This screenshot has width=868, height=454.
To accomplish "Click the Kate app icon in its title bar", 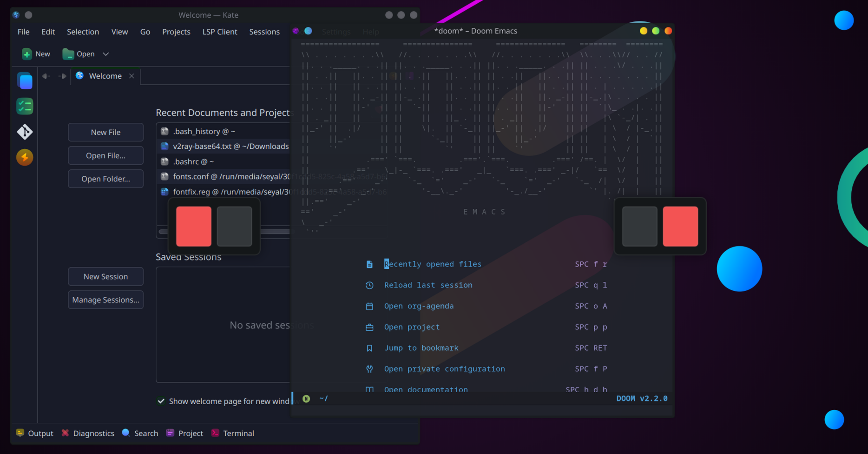I will [16, 15].
